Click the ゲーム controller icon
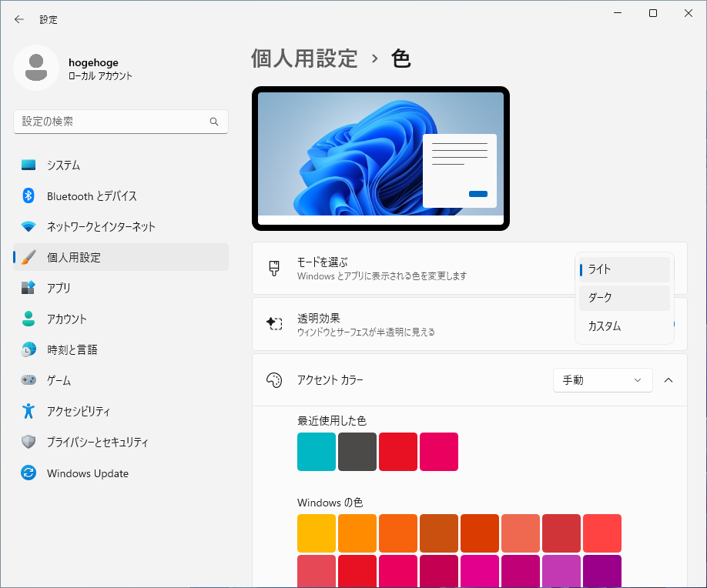 28,380
